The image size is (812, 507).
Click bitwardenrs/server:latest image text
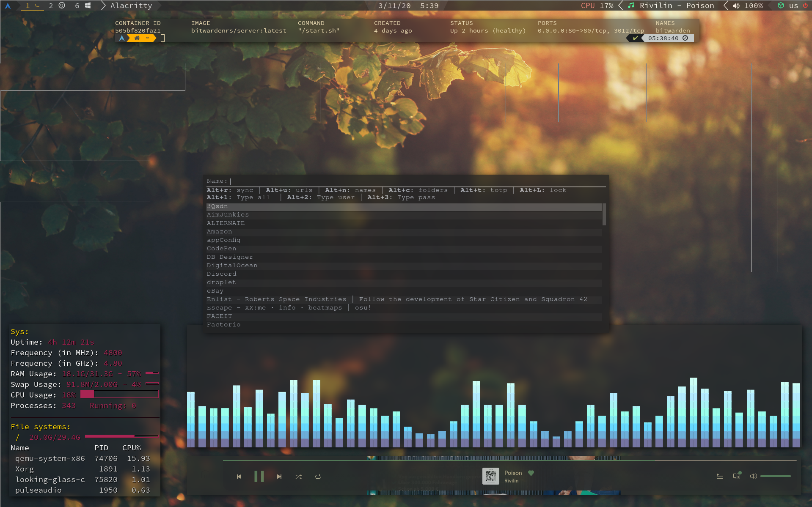239,30
